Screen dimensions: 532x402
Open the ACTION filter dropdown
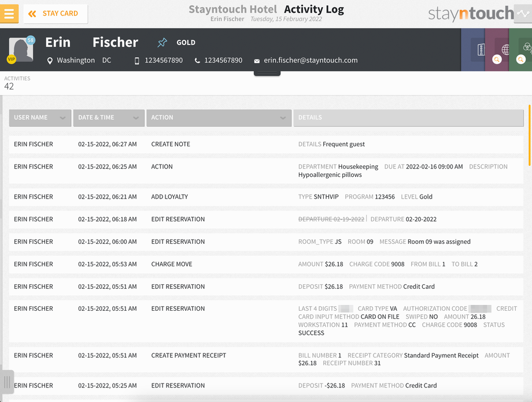pyautogui.click(x=219, y=118)
